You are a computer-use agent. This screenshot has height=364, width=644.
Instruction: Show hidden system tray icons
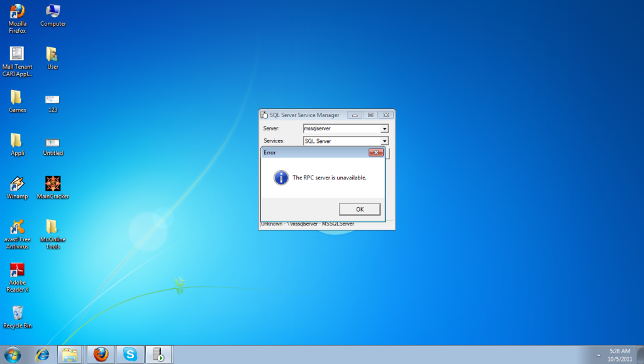599,355
